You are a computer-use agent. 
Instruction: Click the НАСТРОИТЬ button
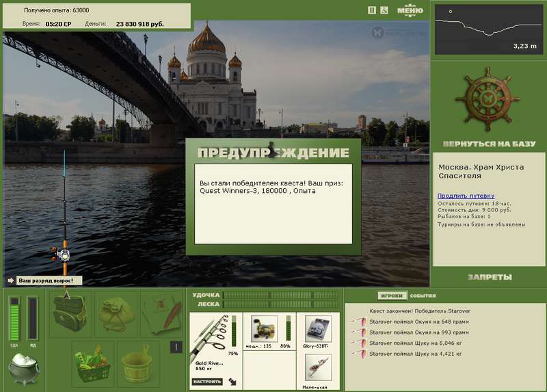coord(207,382)
